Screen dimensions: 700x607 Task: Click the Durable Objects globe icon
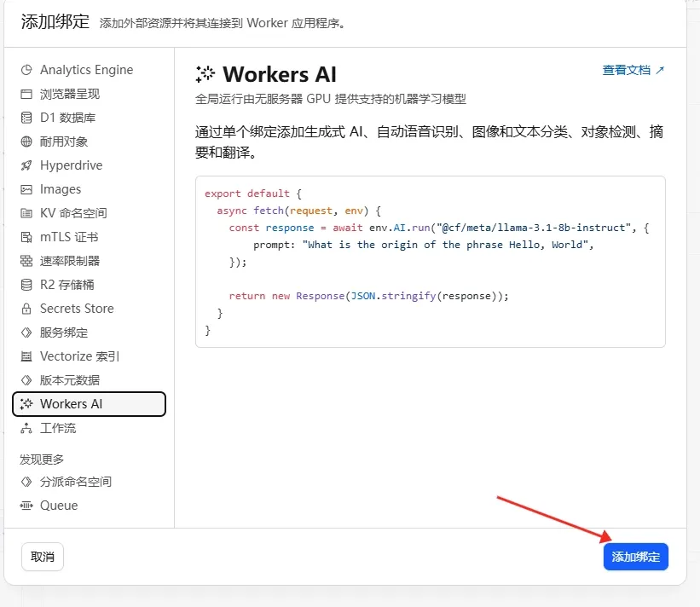point(26,142)
